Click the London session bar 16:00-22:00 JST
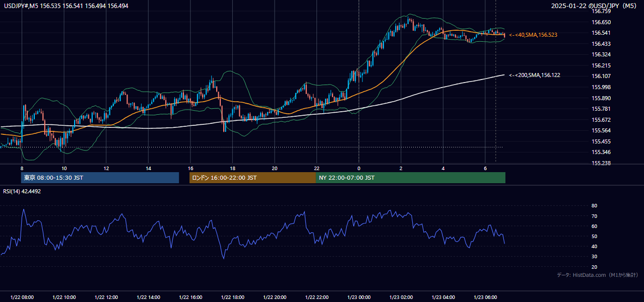The width and height of the screenshot is (644, 302). (252, 178)
